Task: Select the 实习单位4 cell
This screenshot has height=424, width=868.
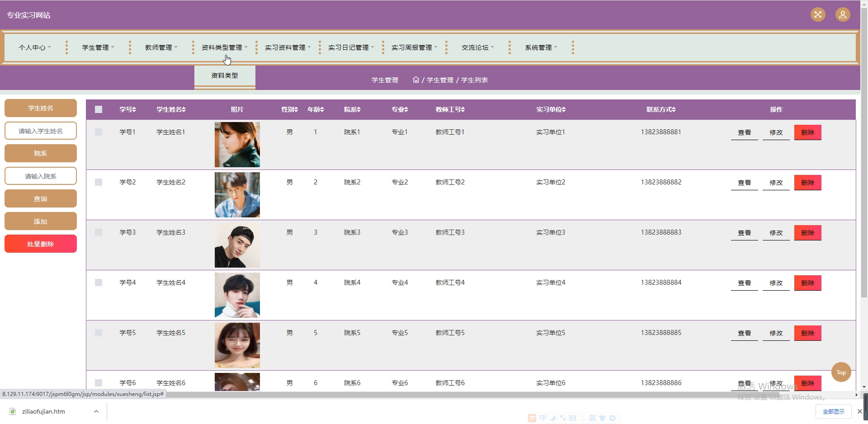Action: click(551, 283)
